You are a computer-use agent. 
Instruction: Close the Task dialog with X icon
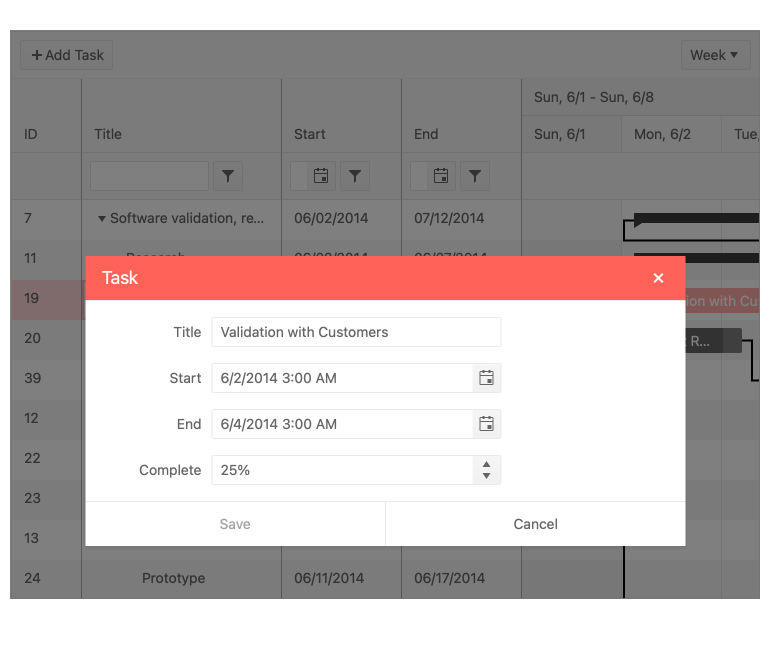[658, 278]
